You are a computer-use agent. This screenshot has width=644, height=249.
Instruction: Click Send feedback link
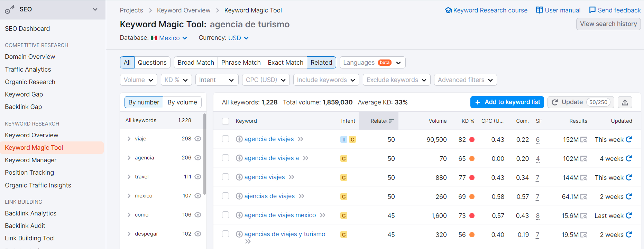pos(615,10)
